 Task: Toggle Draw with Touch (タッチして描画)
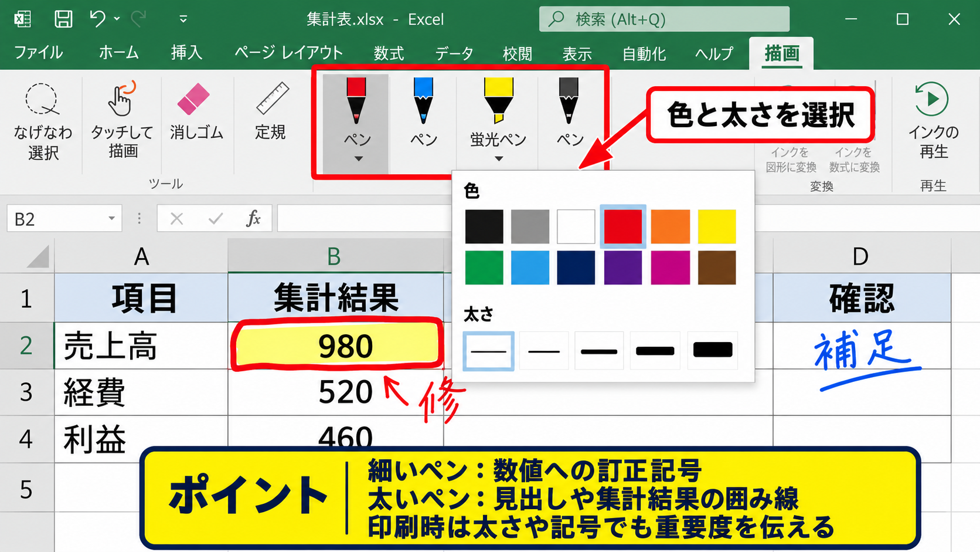tap(122, 120)
